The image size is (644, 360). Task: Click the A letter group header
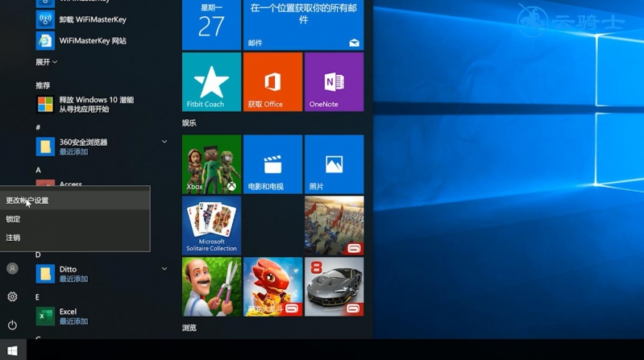pos(38,170)
